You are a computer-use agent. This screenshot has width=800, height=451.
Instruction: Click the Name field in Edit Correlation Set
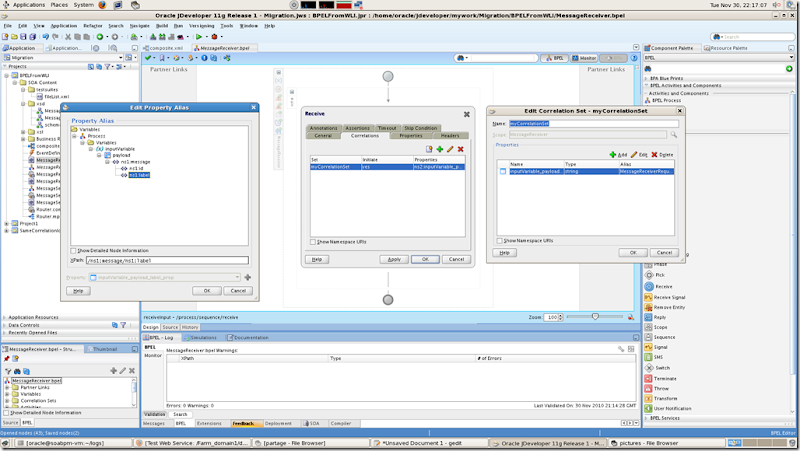(593, 123)
